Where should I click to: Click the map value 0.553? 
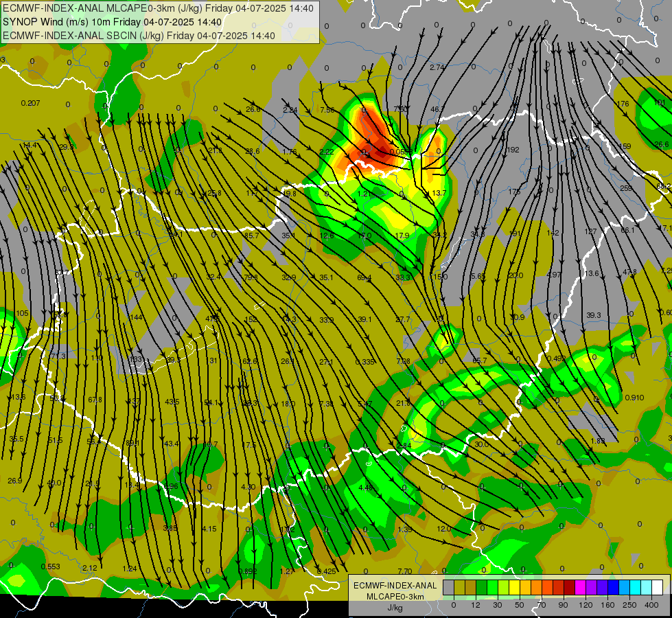(51, 566)
